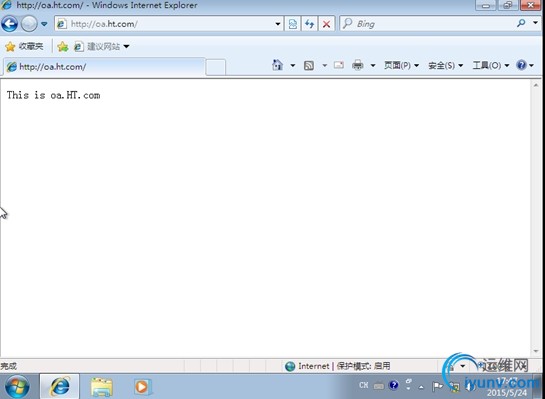Click the Internet zone globe icon in status bar
This screenshot has width=545, height=399.
pyautogui.click(x=290, y=366)
